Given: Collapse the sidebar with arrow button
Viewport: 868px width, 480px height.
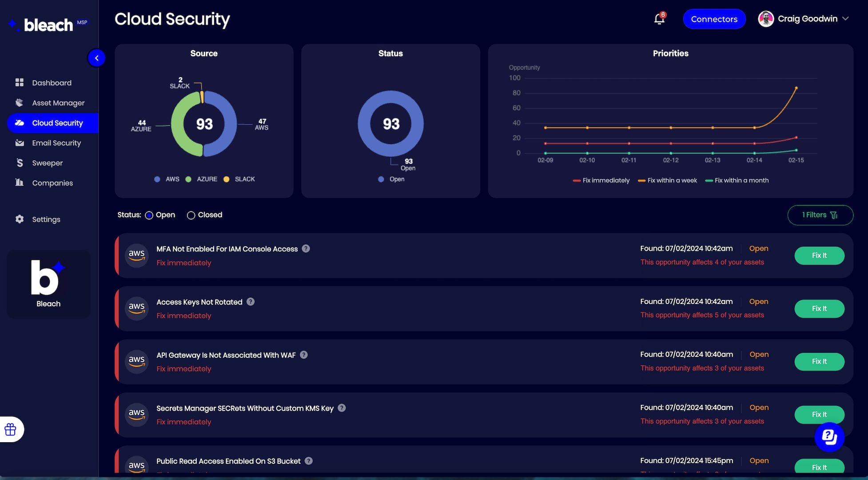Looking at the screenshot, I should (x=96, y=58).
